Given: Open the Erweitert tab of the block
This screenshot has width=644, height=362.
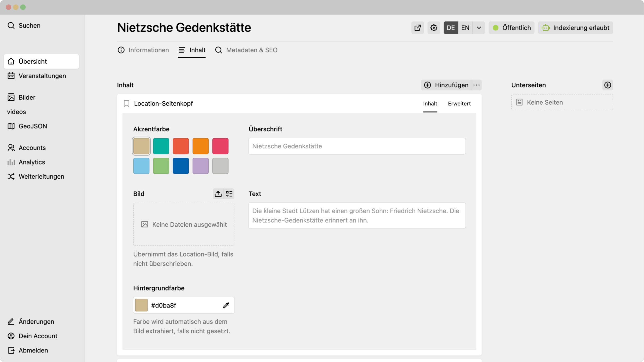Looking at the screenshot, I should pyautogui.click(x=459, y=104).
